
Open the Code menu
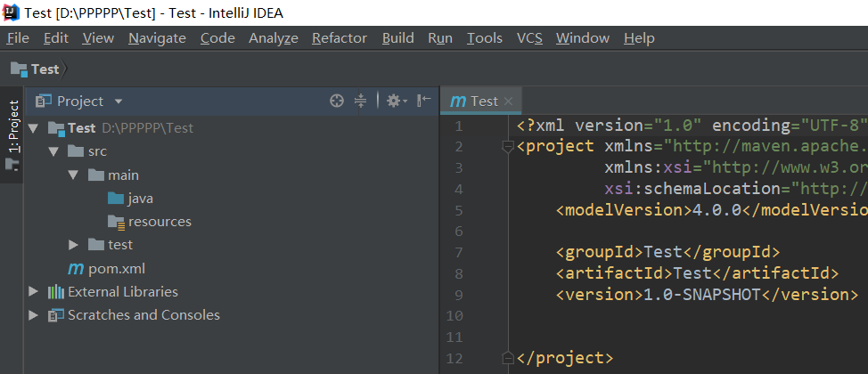[217, 38]
